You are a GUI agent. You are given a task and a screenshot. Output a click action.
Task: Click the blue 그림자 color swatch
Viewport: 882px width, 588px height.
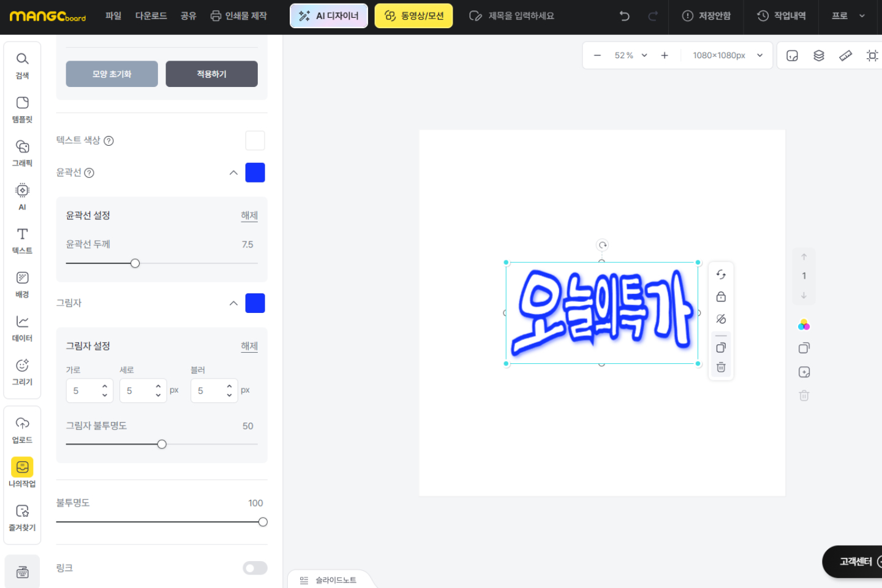tap(255, 303)
